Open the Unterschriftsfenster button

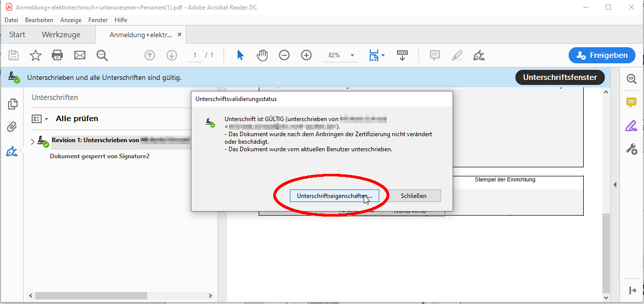[x=560, y=77]
